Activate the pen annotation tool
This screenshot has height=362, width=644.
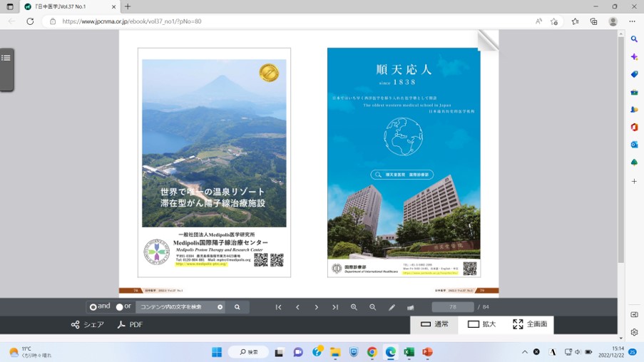[x=392, y=307]
